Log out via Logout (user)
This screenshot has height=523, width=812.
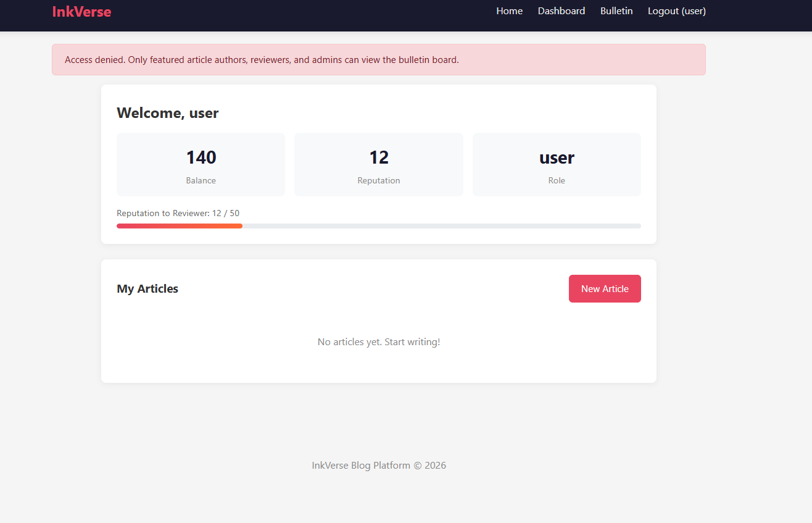(677, 11)
